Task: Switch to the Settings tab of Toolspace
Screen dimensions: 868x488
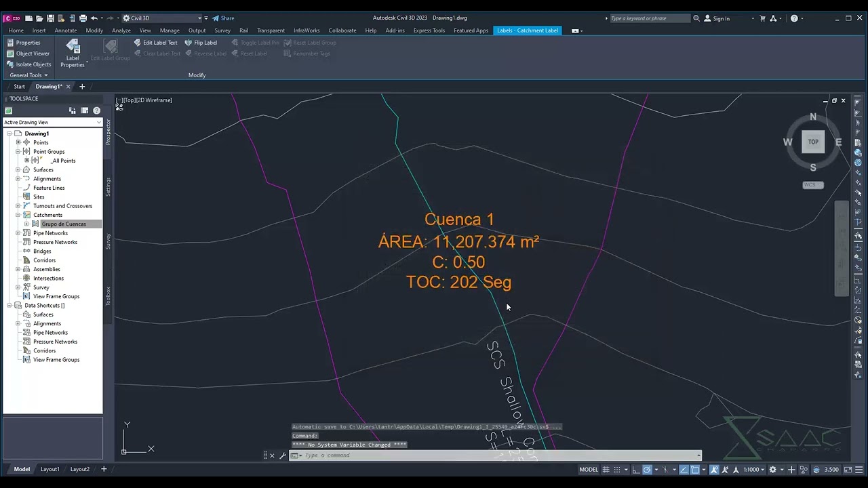Action: [108, 186]
